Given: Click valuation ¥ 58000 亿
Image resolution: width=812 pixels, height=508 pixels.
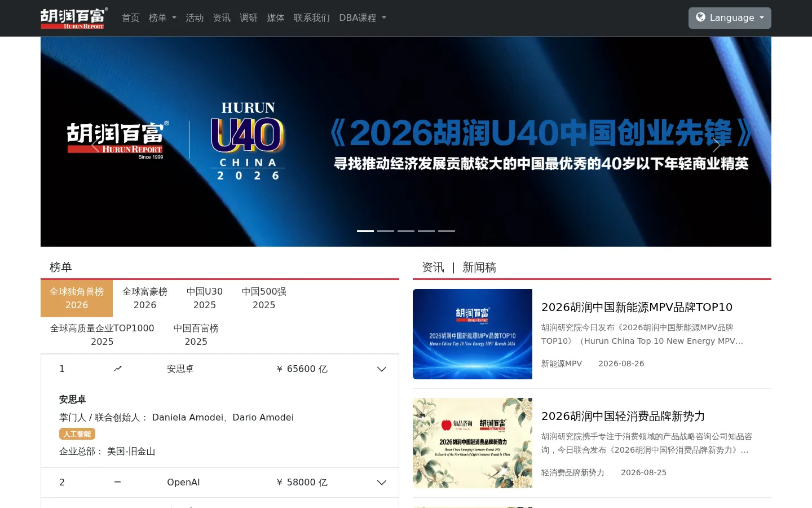Looking at the screenshot, I should pos(302,483).
